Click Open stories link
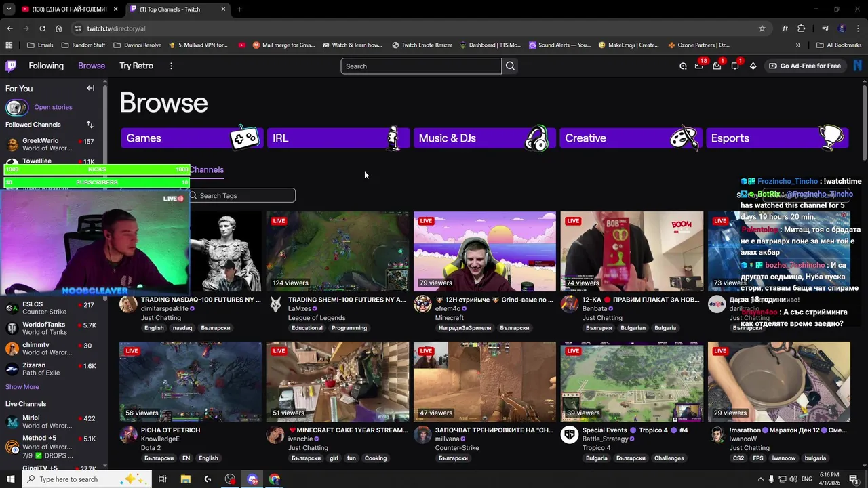The width and height of the screenshot is (868, 488). [x=53, y=107]
